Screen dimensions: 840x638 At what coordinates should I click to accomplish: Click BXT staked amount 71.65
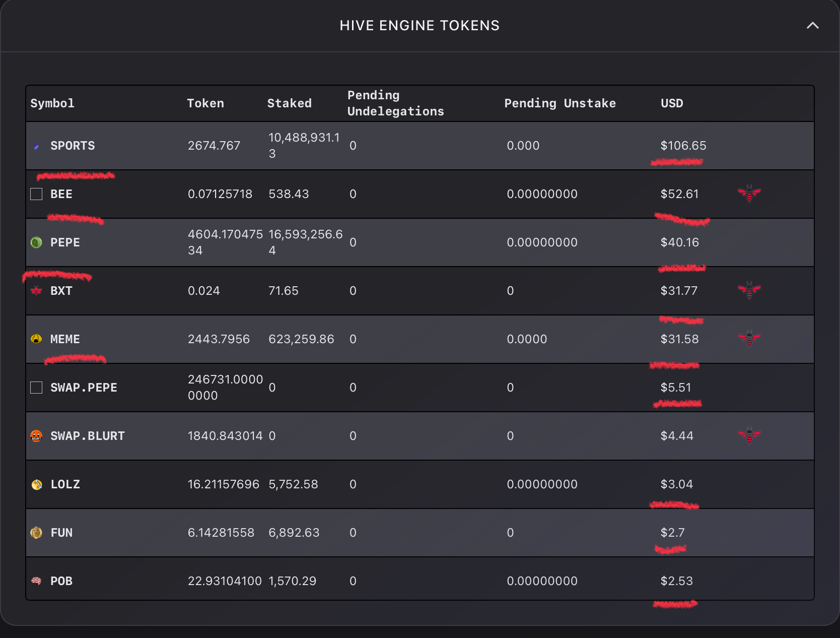(284, 291)
